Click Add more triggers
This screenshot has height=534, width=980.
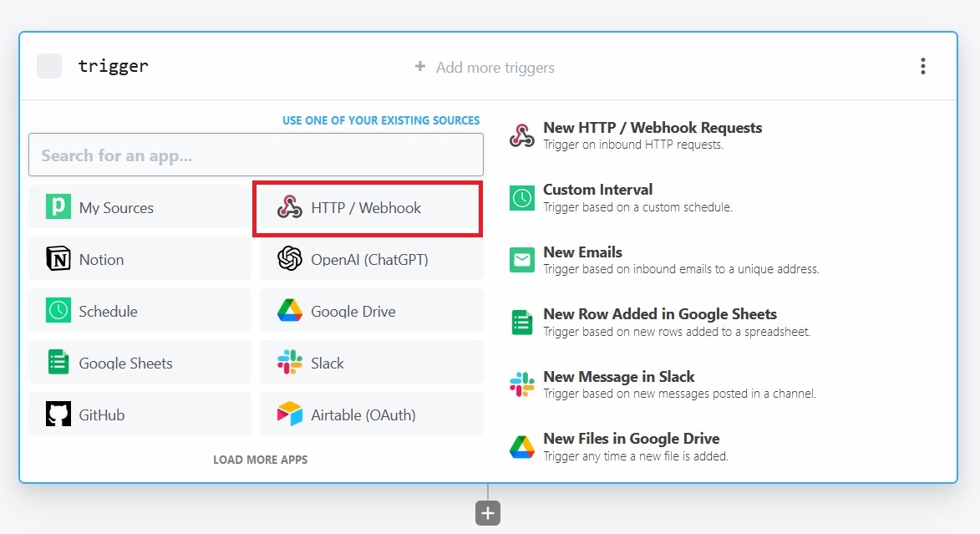(485, 68)
